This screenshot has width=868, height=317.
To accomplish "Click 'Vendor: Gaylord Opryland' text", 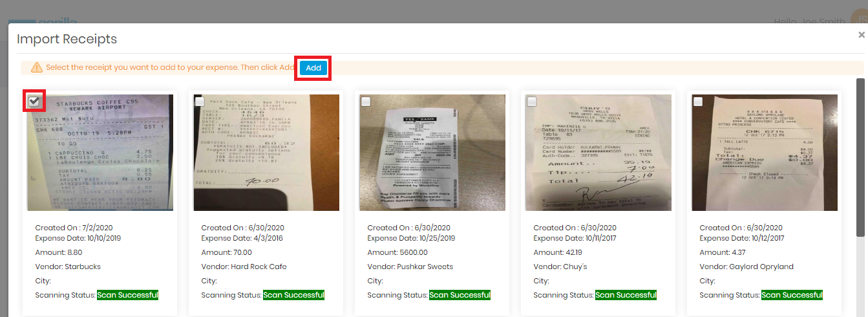I will pos(746,267).
